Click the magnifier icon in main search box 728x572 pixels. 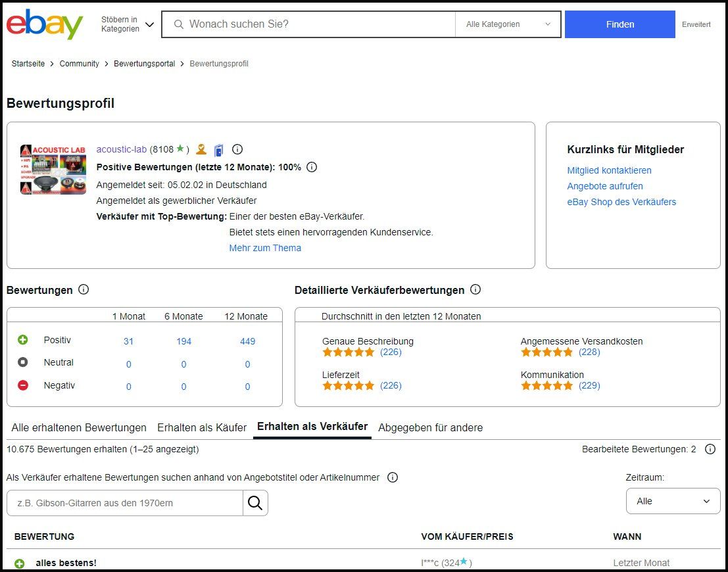pos(178,24)
